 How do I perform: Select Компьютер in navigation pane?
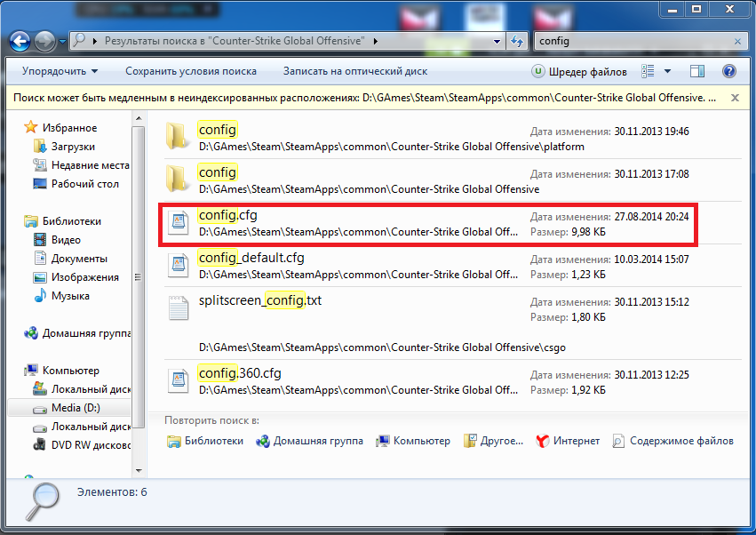(70, 371)
